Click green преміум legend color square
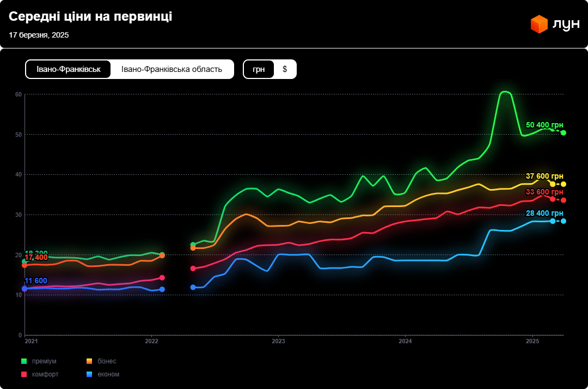Viewport: 588px width, 389px height. pos(24,361)
